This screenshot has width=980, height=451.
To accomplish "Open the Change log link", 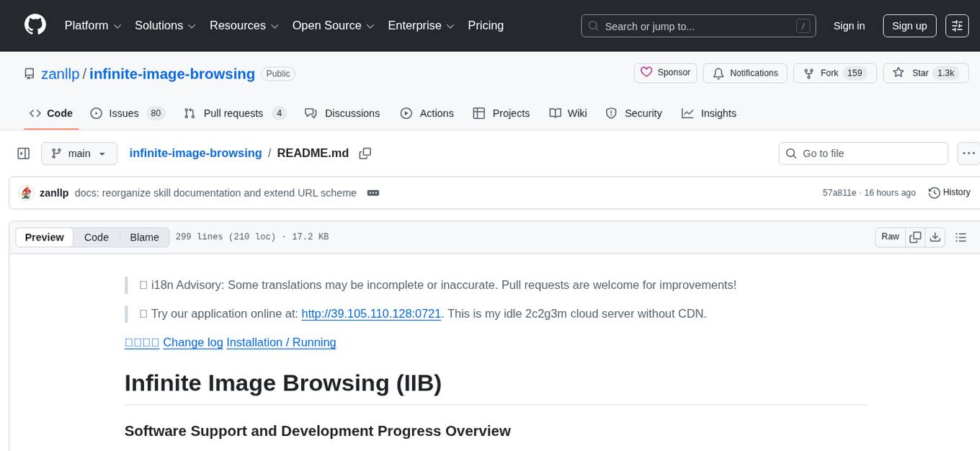I will coord(193,342).
